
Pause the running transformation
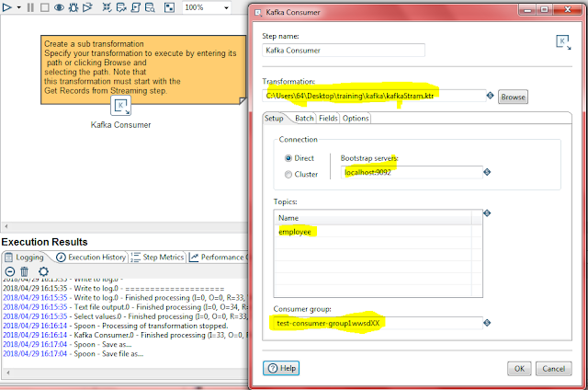click(x=30, y=7)
